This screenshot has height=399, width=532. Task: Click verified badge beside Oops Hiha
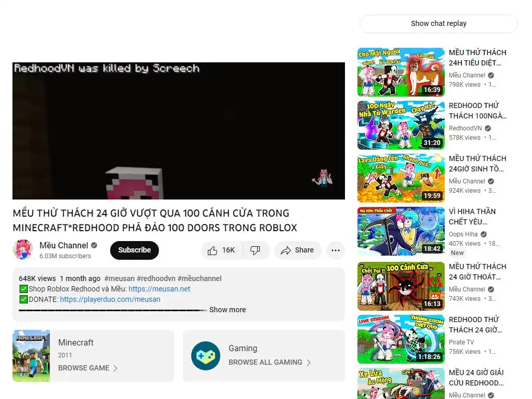pyautogui.click(x=484, y=234)
